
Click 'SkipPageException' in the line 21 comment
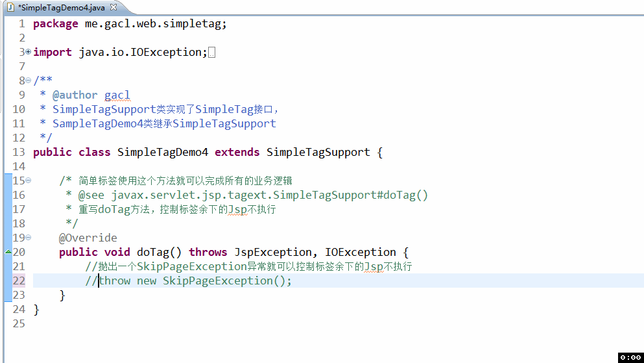191,266
